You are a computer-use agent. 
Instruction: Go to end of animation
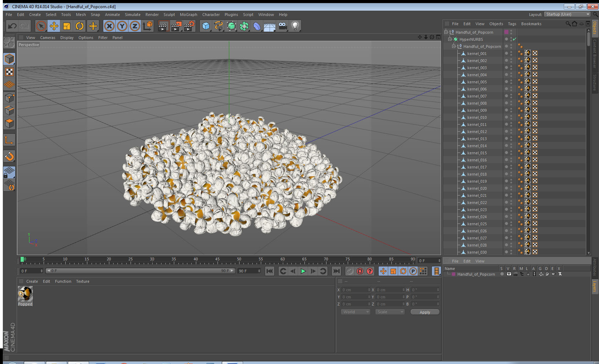pos(336,271)
